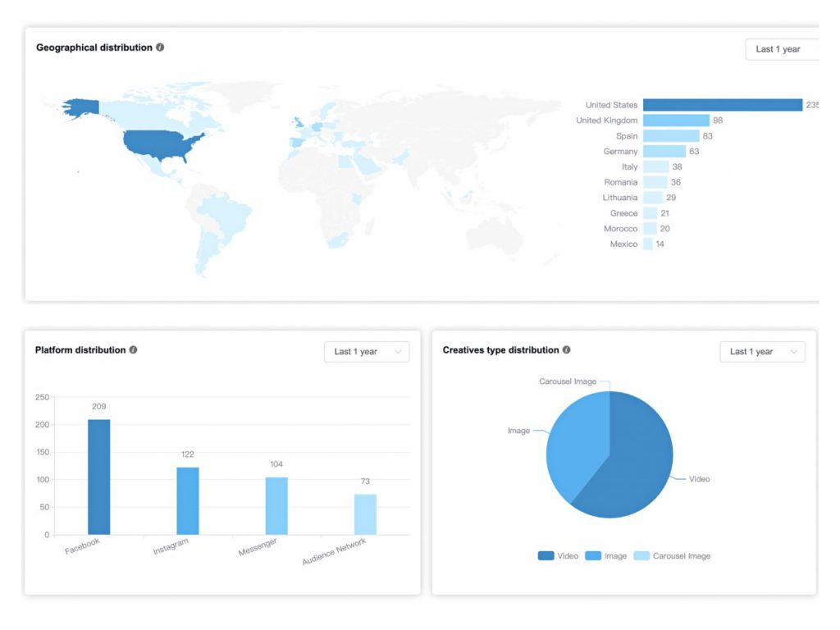Toggle the Carousel Image legend item
840x630 pixels.
pos(672,556)
